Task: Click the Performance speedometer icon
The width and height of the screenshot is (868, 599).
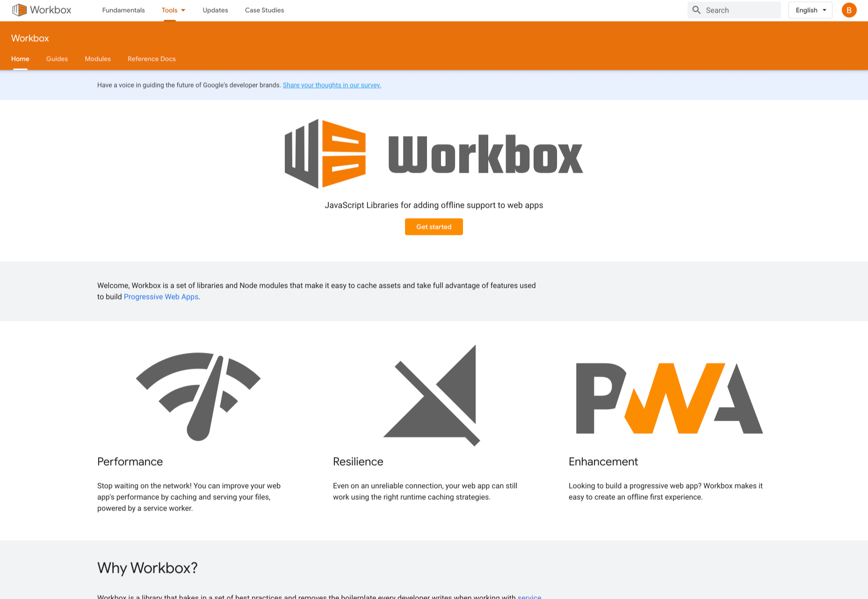Action: 198,396
